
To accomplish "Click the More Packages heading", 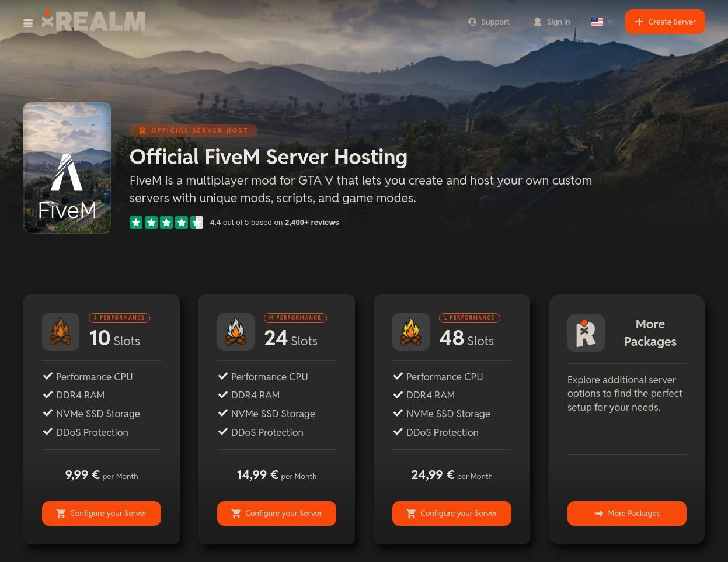I will pos(650,332).
